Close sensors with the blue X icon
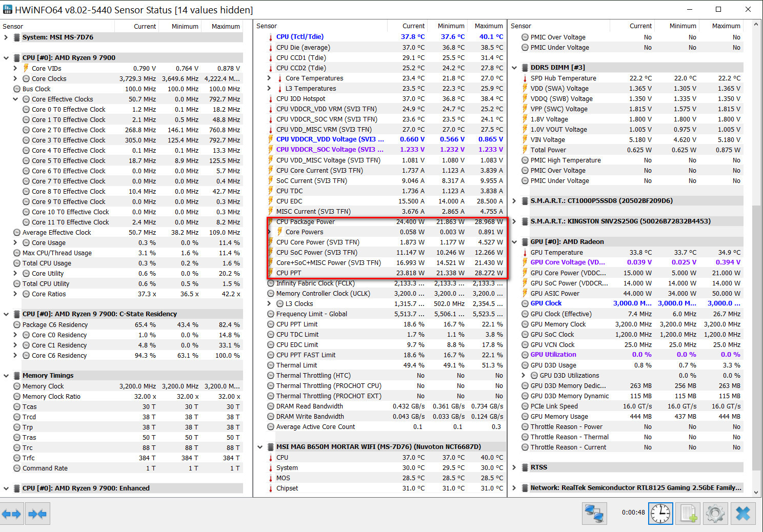 click(x=743, y=513)
